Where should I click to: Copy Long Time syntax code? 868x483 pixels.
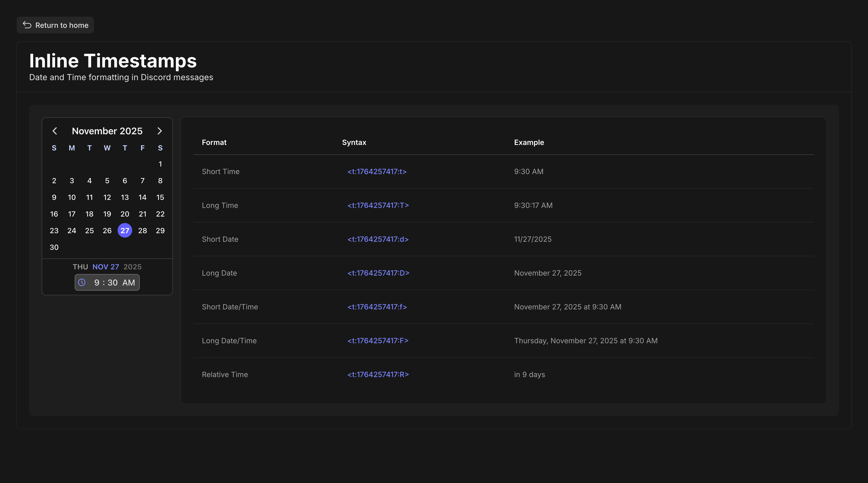pos(378,205)
